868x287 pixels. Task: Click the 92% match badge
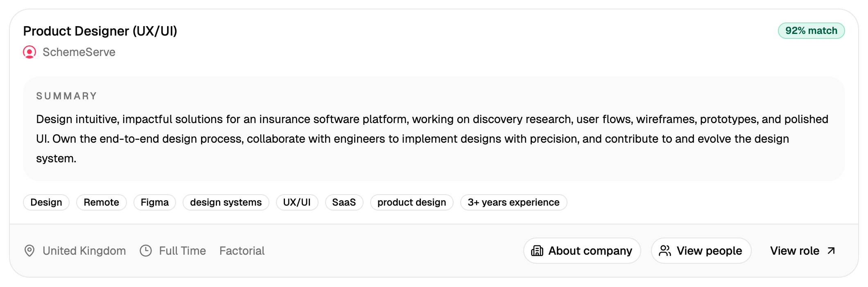coord(811,31)
